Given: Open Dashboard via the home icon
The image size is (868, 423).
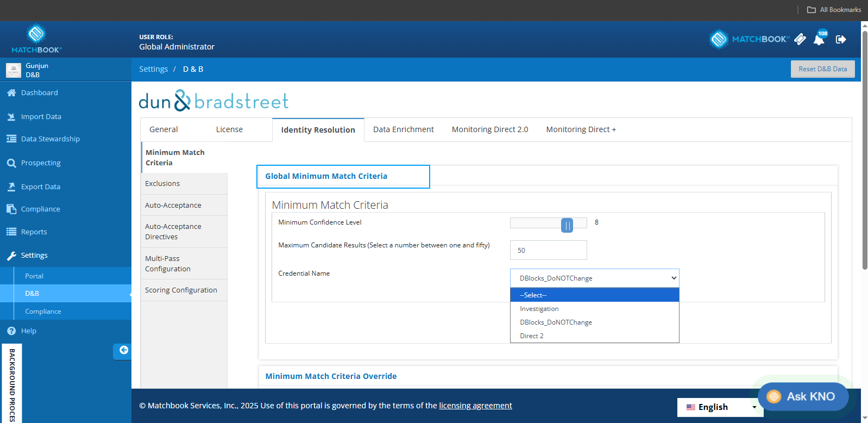Looking at the screenshot, I should point(11,93).
